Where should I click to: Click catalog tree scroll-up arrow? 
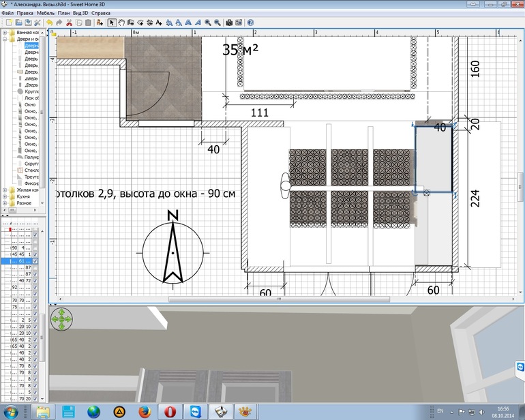coord(42,33)
